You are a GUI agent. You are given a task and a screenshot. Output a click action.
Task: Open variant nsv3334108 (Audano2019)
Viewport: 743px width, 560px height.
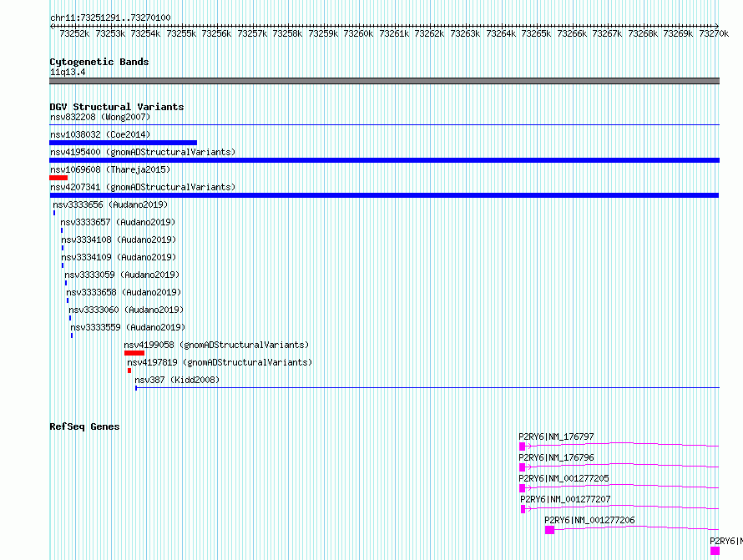tap(119, 240)
